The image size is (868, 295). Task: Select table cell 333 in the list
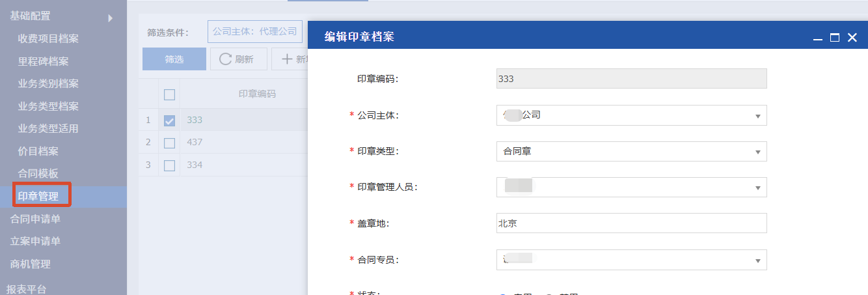pyautogui.click(x=195, y=120)
